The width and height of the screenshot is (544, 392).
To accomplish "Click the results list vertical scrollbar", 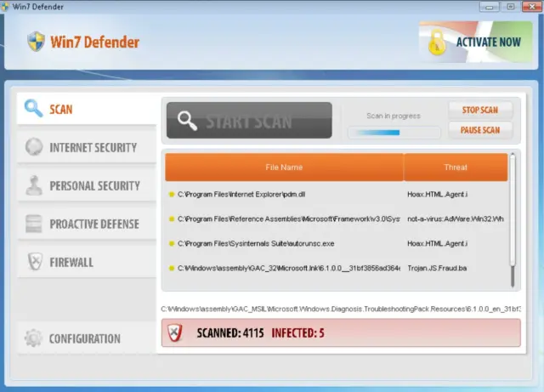I will tap(513, 220).
